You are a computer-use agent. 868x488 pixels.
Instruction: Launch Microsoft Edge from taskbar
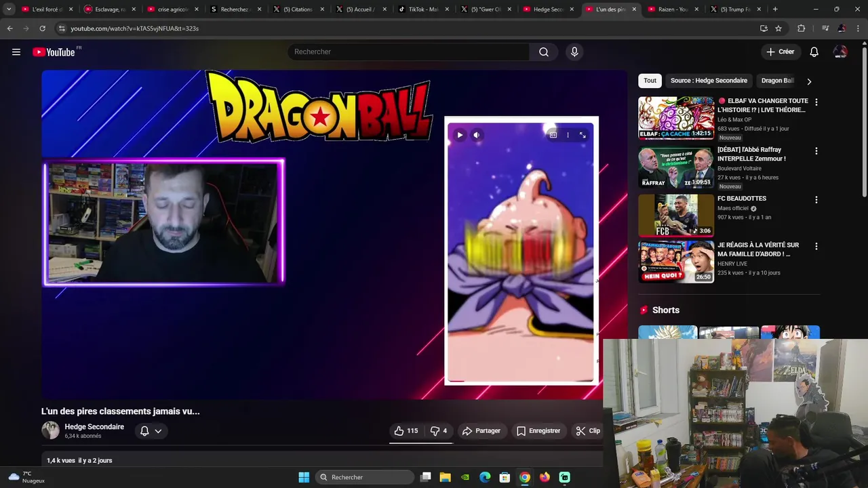click(485, 477)
